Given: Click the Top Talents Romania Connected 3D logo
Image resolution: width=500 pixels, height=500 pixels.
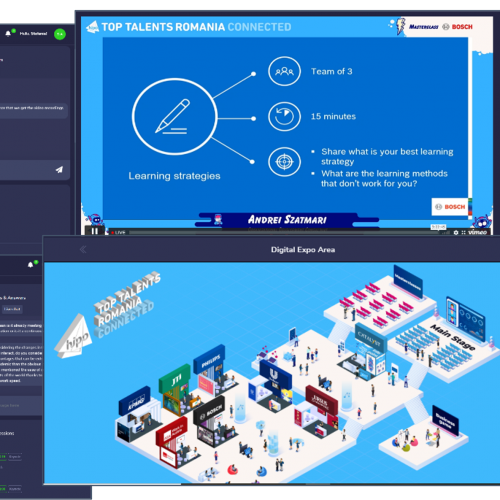Looking at the screenshot, I should [x=127, y=305].
